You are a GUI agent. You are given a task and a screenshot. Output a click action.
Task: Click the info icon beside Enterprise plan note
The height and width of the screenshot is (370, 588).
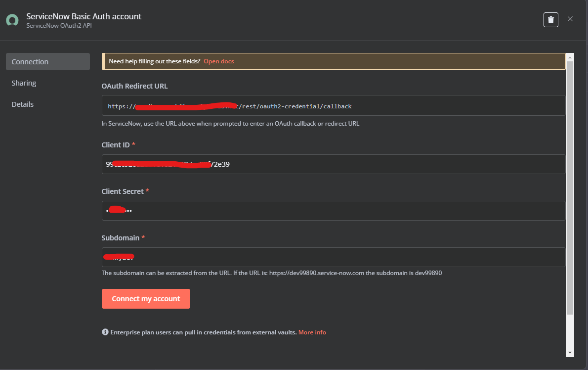coord(105,332)
